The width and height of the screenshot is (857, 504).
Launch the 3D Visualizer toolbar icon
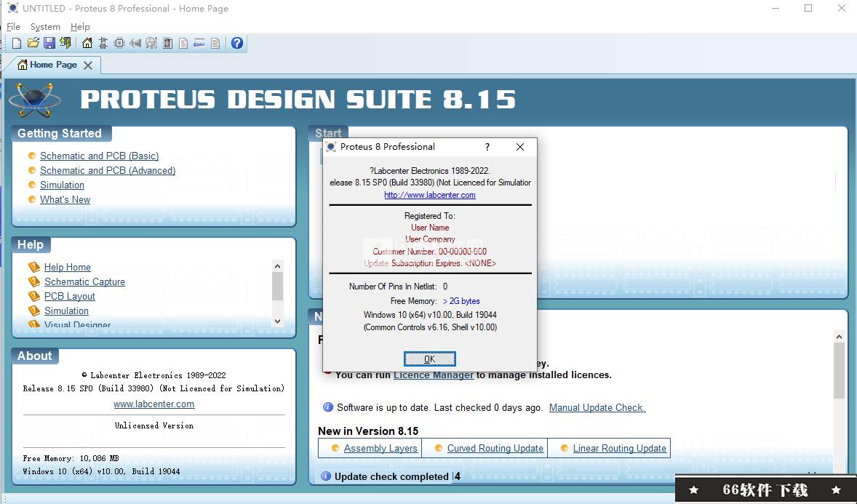tap(135, 43)
